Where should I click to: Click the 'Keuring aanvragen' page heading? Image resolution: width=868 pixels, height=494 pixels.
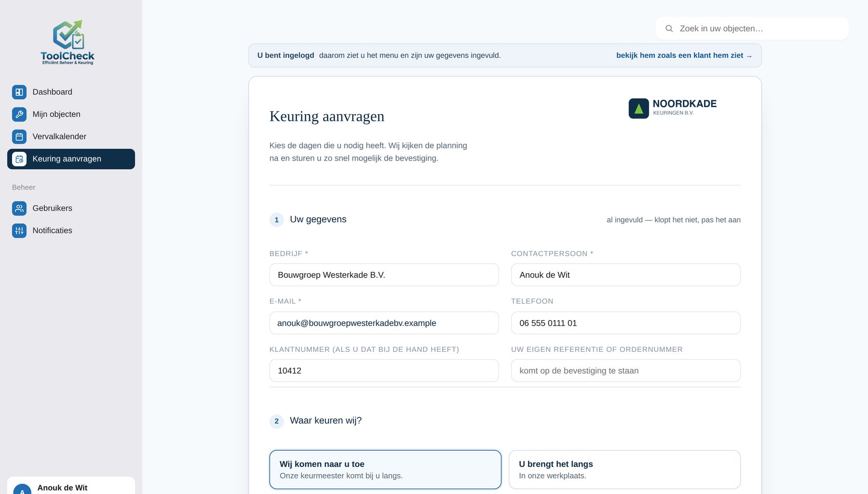point(327,116)
